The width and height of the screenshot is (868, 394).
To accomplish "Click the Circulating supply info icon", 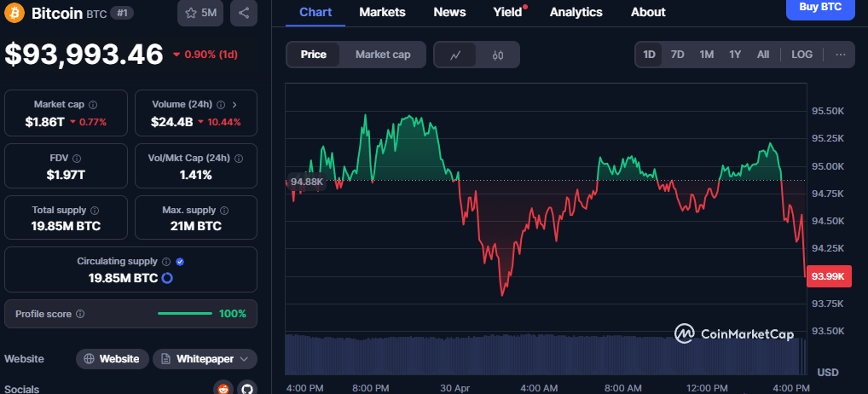I will pyautogui.click(x=165, y=262).
